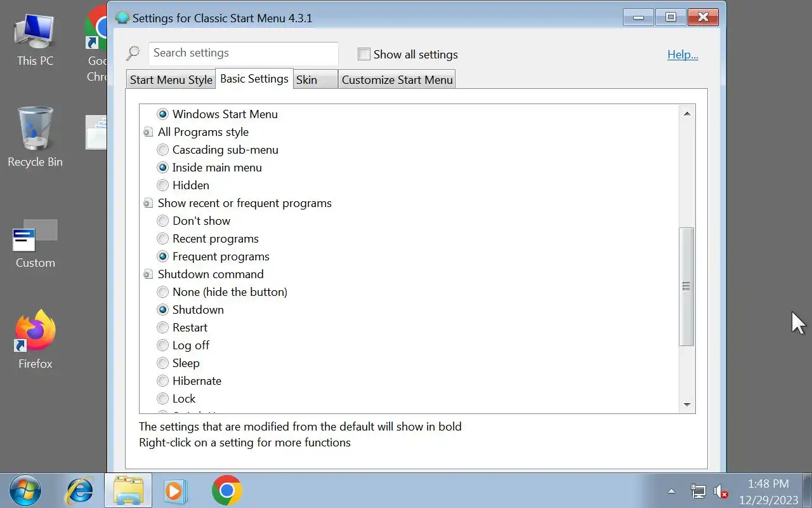Click the settings list scroll down arrow
812x508 pixels.
pos(686,404)
